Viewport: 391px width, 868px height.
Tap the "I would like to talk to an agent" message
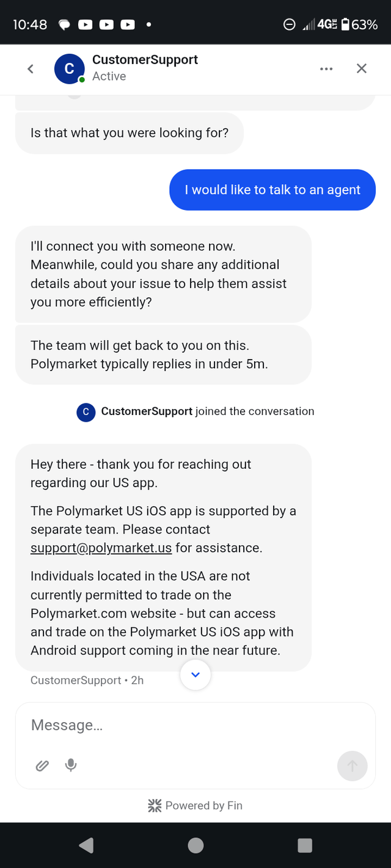click(272, 190)
